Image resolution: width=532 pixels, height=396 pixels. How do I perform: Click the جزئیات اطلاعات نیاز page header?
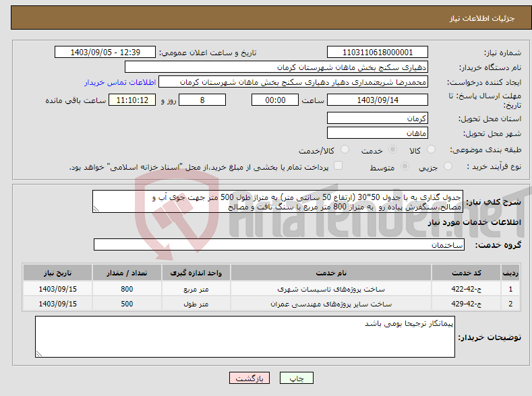point(482,18)
